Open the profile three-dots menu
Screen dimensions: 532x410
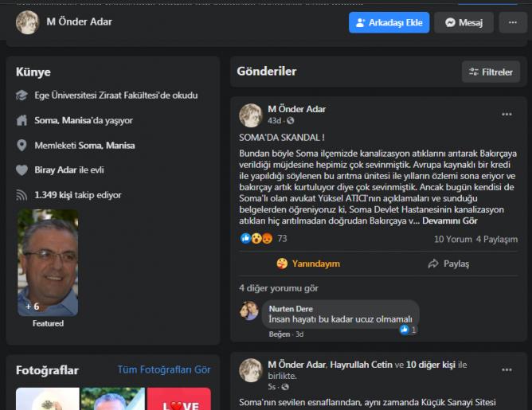(513, 22)
